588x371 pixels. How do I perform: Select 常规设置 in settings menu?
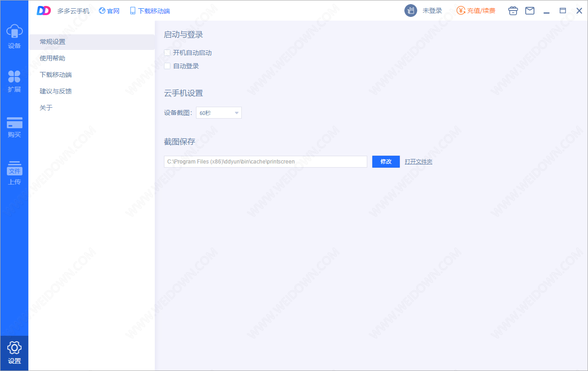92,42
